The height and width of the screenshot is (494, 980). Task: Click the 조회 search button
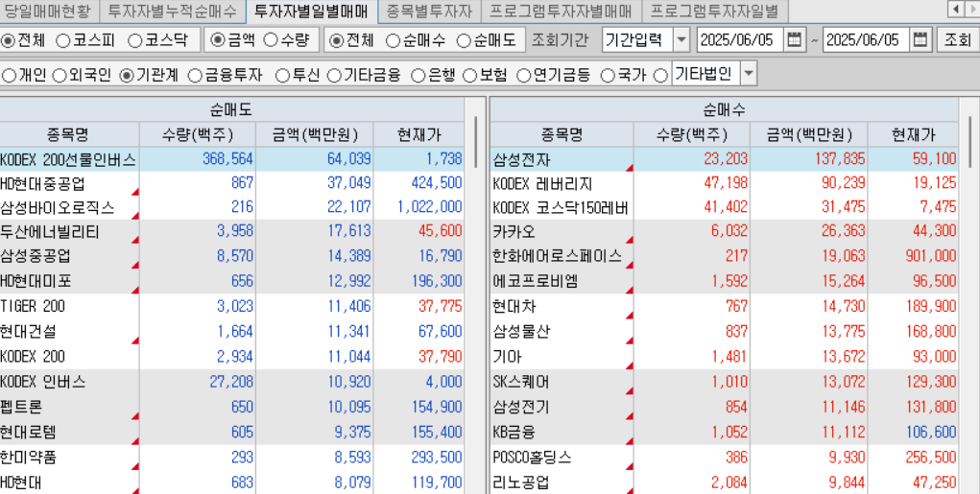click(x=957, y=40)
